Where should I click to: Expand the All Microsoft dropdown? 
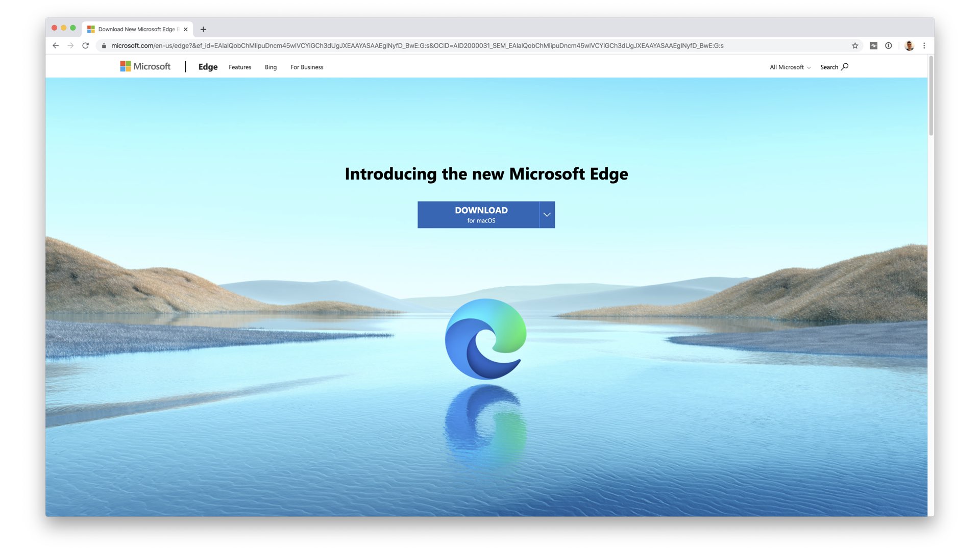coord(790,67)
